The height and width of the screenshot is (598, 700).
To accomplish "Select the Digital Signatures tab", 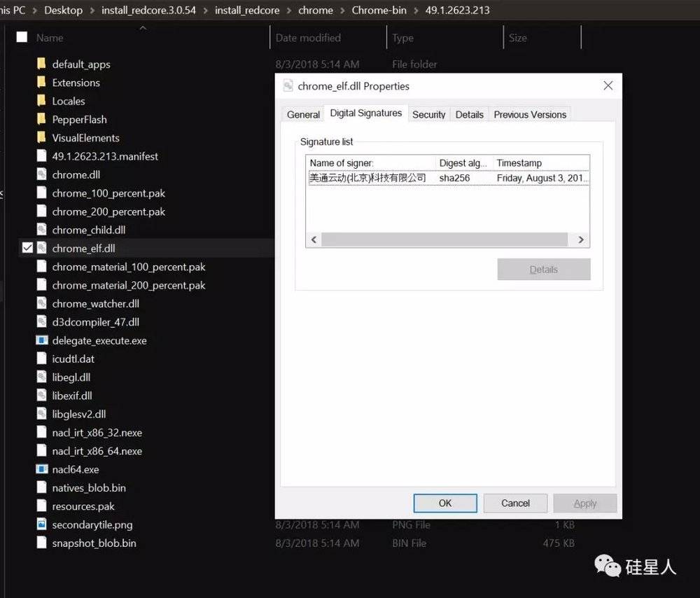I will (x=365, y=113).
